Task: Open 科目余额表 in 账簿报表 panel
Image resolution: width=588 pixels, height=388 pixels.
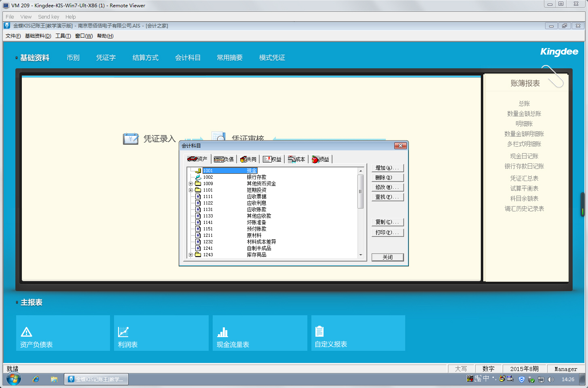Action: [525, 198]
